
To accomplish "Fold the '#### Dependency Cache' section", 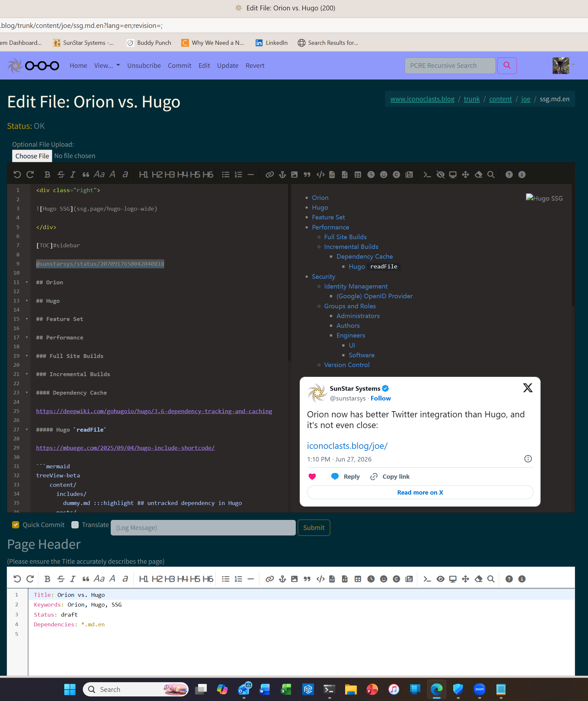I will (27, 393).
